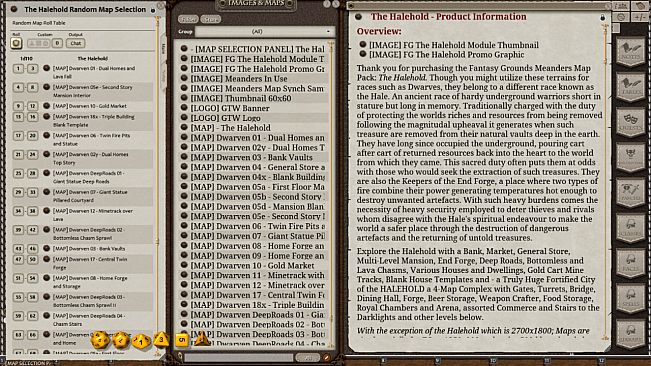Open the Group dropdown showing (All)
This screenshot has height=366, width=651.
pos(265,32)
